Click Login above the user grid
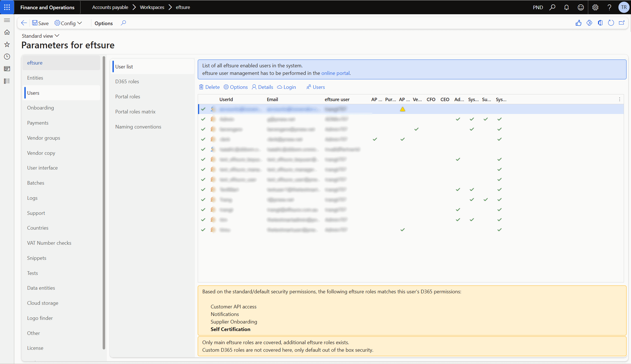Image resolution: width=631 pixels, height=364 pixels. point(286,87)
